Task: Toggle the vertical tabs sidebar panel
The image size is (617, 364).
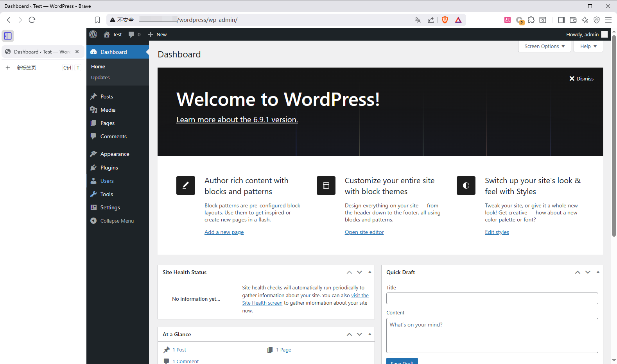Action: coord(8,36)
